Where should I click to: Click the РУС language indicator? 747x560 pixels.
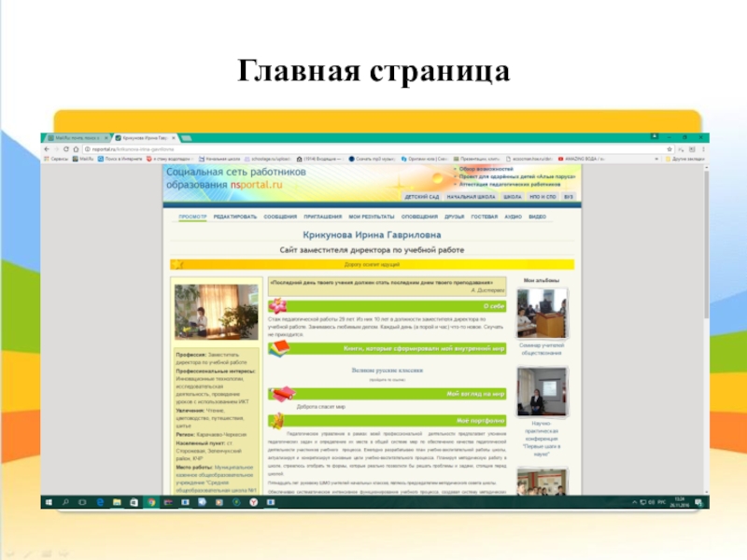[662, 502]
